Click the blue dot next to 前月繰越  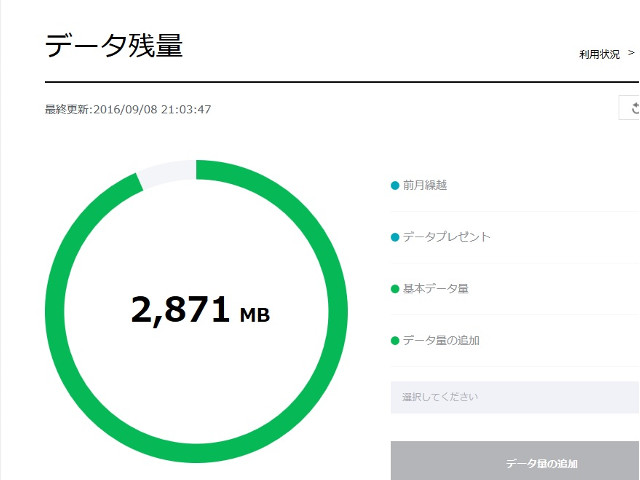click(x=395, y=186)
